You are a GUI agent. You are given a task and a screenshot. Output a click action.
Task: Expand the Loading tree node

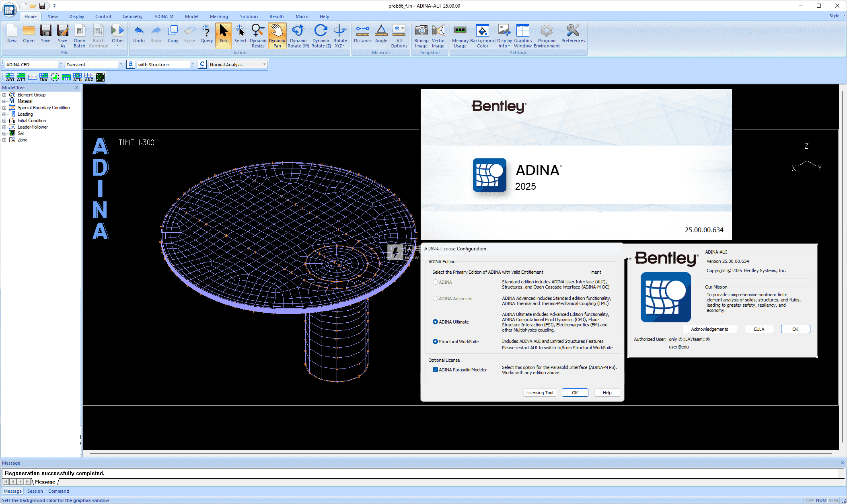click(x=4, y=114)
